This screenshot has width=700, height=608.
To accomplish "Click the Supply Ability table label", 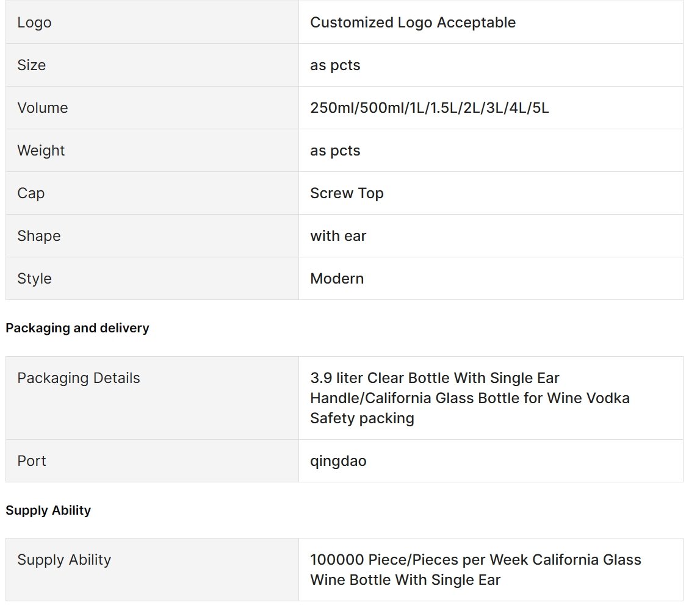I will point(64,560).
